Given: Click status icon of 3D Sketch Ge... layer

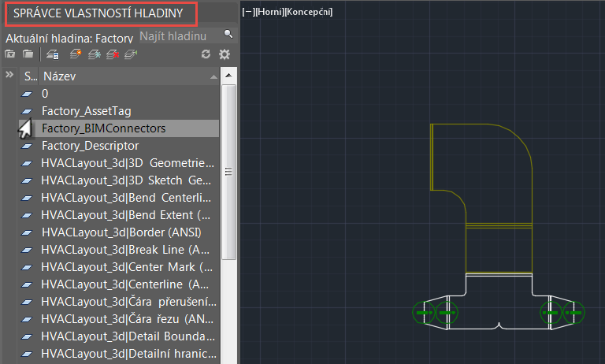Looking at the screenshot, I should pyautogui.click(x=27, y=180).
